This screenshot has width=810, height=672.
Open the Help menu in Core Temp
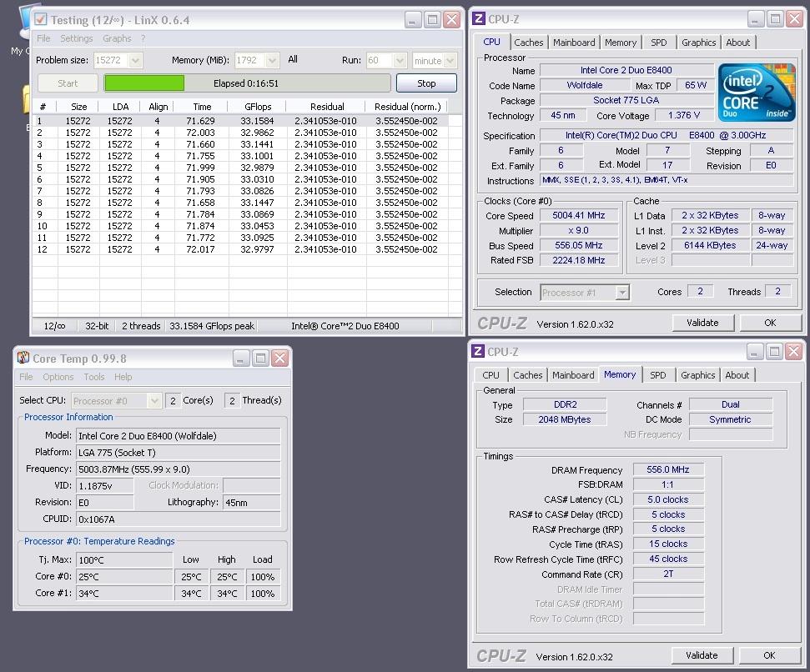click(x=123, y=377)
